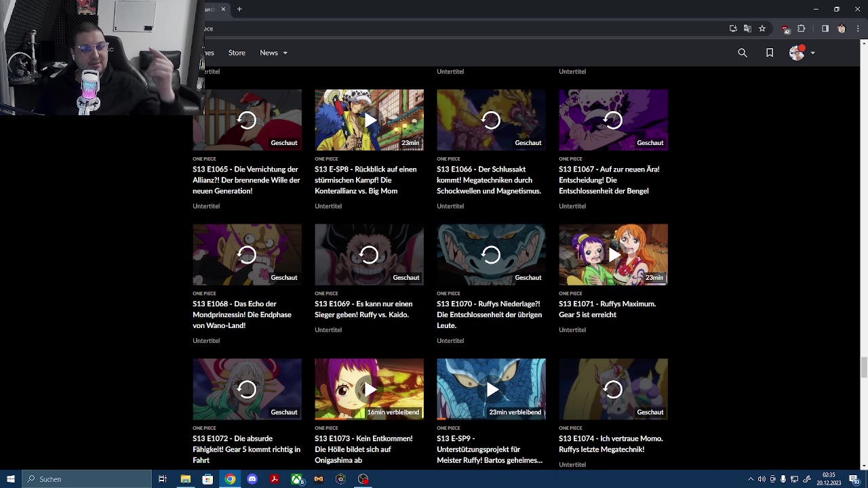Open title link S13 E1070 Ruffys Niederlage
The height and width of the screenshot is (488, 868).
point(489,314)
